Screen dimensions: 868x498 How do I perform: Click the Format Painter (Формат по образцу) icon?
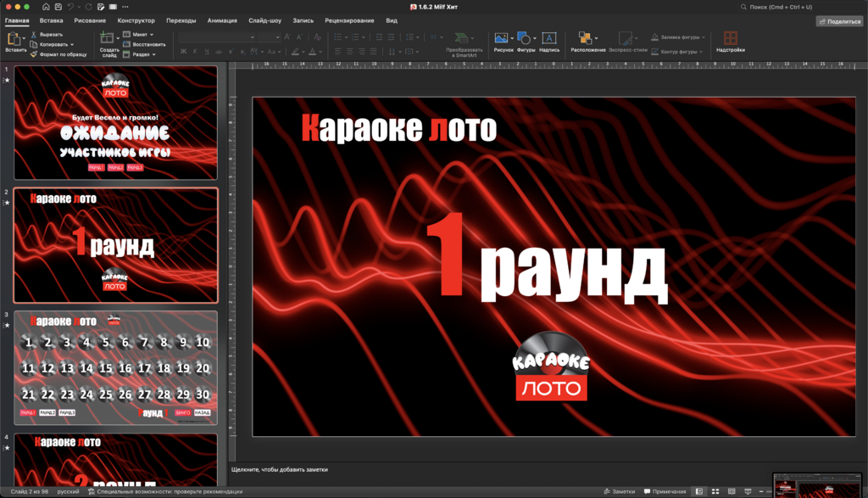coord(33,54)
